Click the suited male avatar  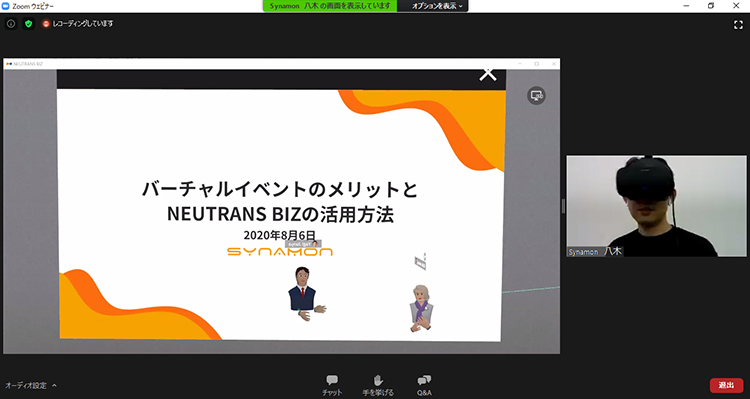305,294
